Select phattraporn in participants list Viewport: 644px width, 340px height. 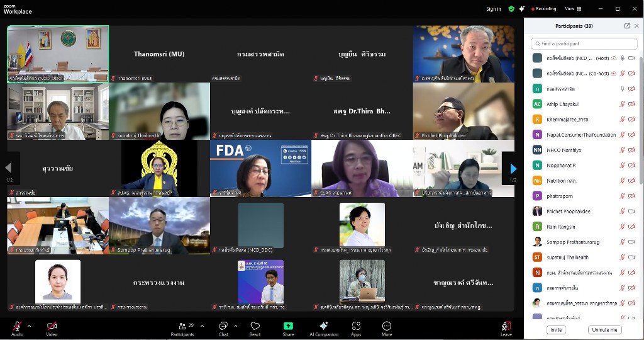point(584,196)
